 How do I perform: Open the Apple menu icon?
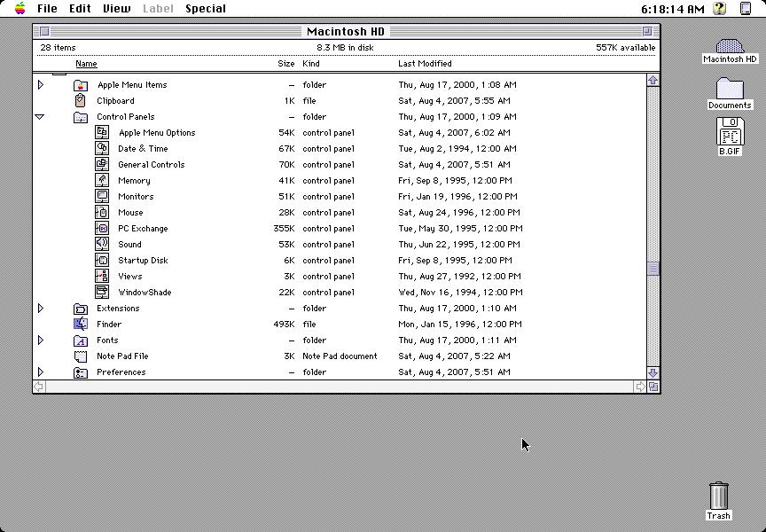coord(20,8)
